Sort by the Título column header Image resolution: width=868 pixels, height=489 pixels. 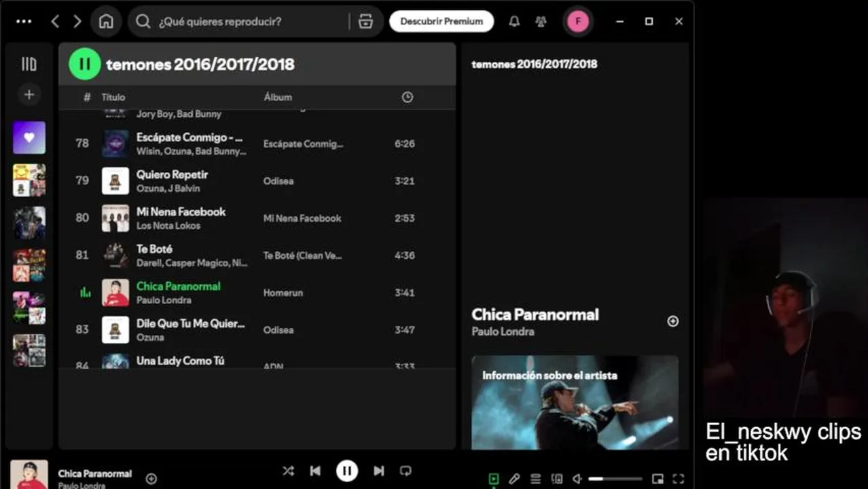pyautogui.click(x=113, y=97)
